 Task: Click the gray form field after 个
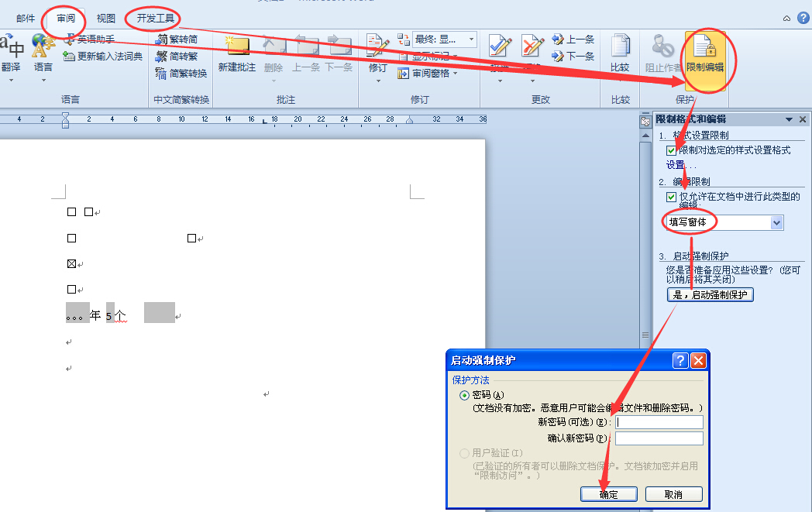point(160,313)
